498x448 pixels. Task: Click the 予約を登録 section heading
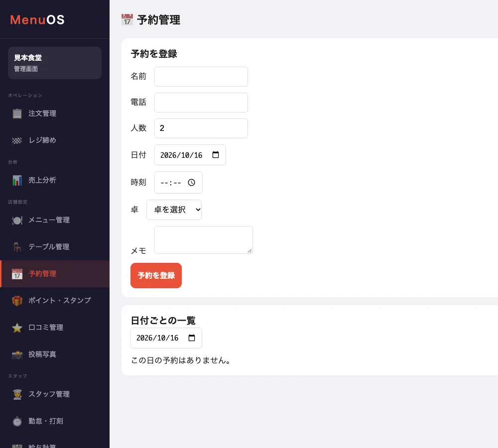point(154,54)
